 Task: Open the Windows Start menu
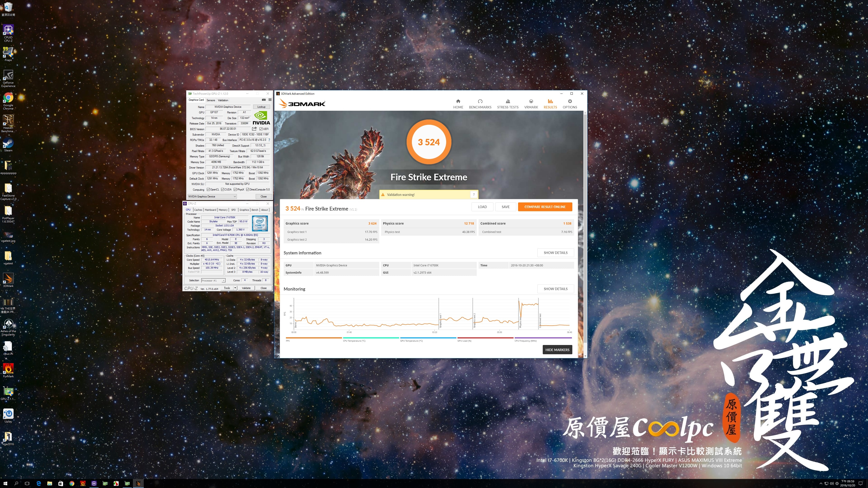point(5,483)
